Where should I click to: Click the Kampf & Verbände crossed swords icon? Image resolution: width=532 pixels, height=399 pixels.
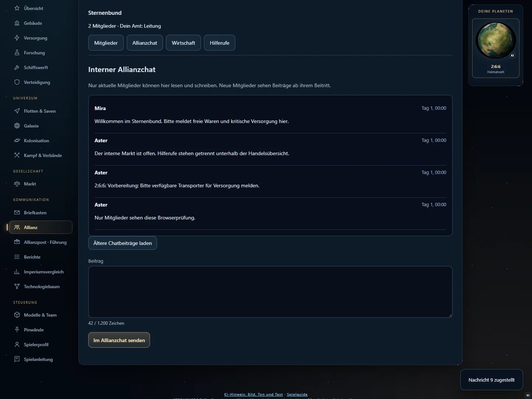point(17,155)
